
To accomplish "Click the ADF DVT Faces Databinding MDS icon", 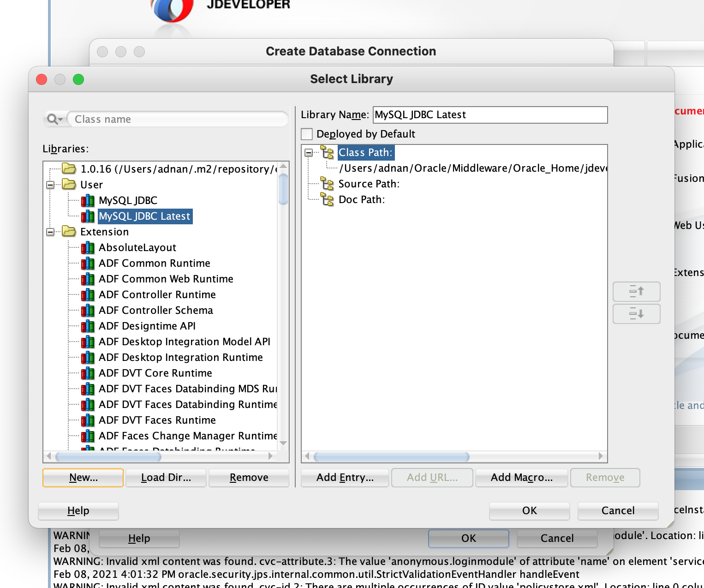I will pyautogui.click(x=88, y=389).
